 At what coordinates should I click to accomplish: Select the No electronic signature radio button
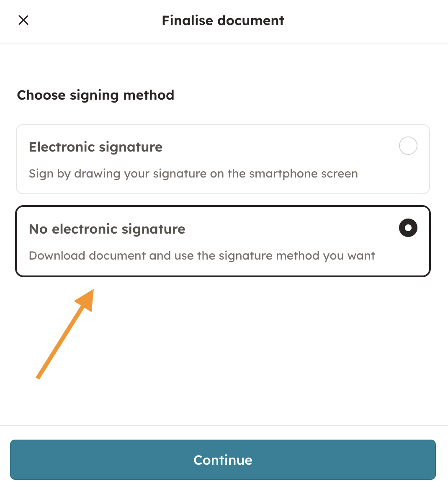(408, 228)
